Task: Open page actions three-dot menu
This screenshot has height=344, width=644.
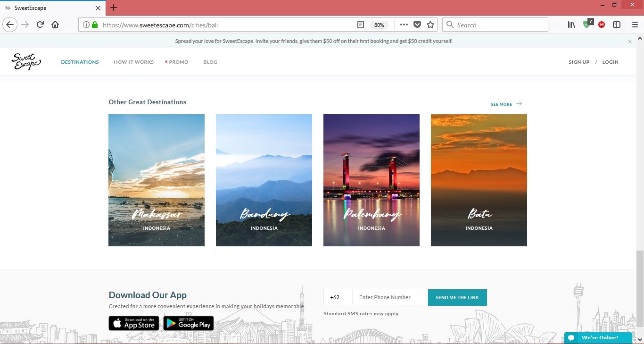Action: pyautogui.click(x=404, y=25)
